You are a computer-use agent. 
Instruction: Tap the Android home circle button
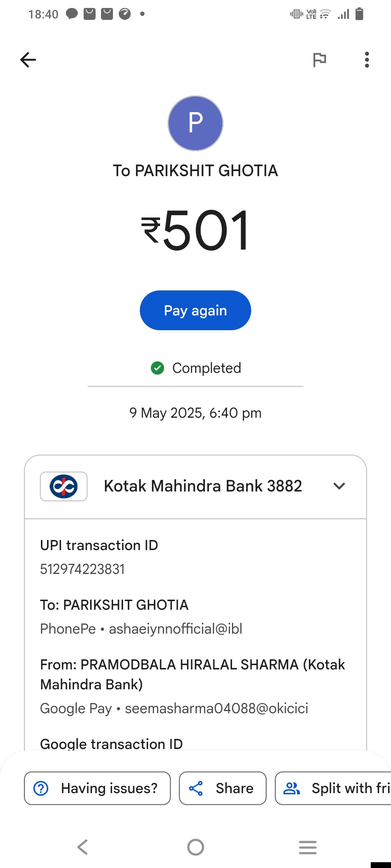195,847
